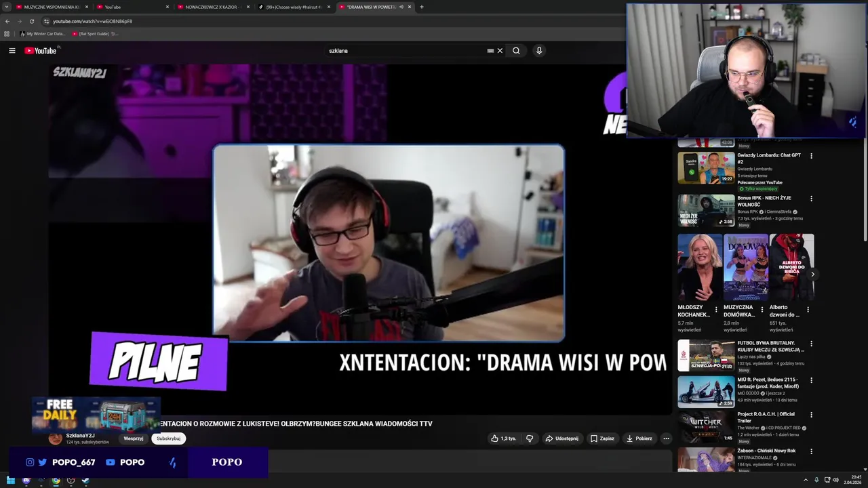Open Żabson - Chiński Nowy Rok title
Viewport: 868px width, 488px height.
tap(766, 451)
